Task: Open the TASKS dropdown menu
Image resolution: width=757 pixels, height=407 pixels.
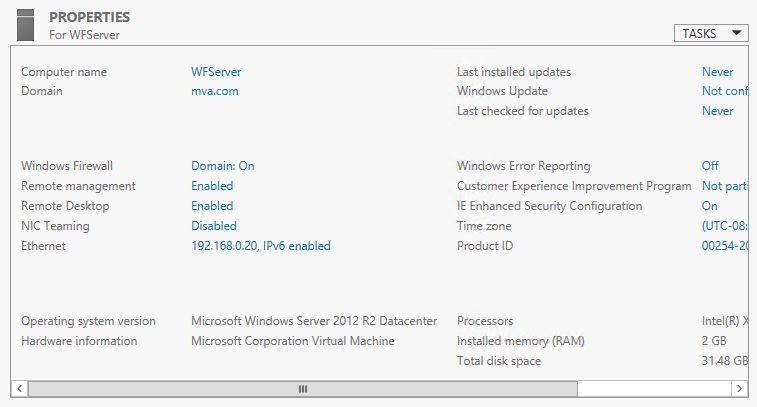Action: coord(711,33)
